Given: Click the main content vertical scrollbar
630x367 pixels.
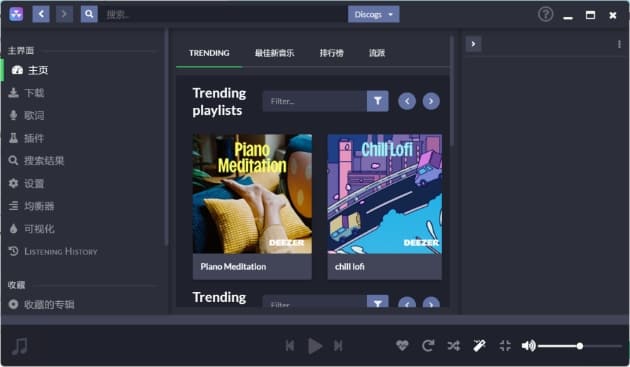Looking at the screenshot, I should (x=452, y=90).
